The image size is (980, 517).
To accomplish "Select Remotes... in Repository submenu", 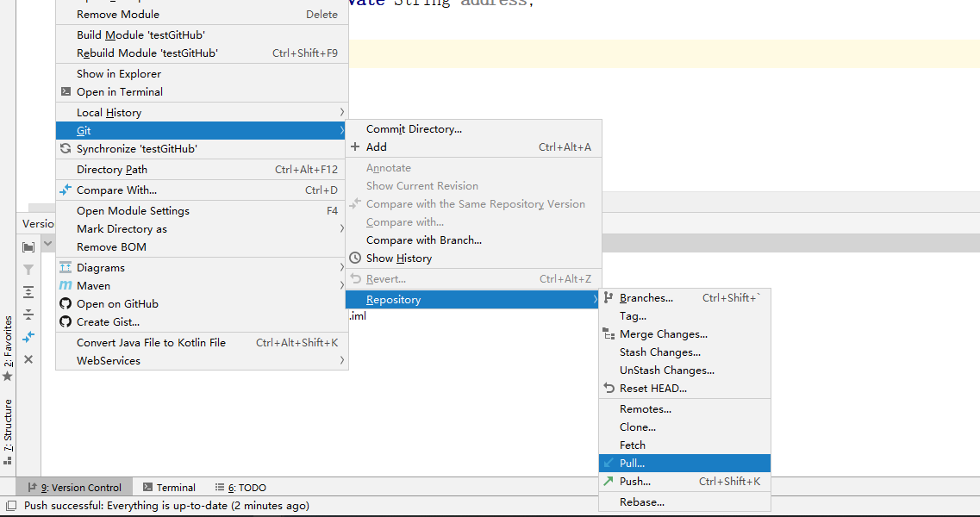I will pos(684,409).
